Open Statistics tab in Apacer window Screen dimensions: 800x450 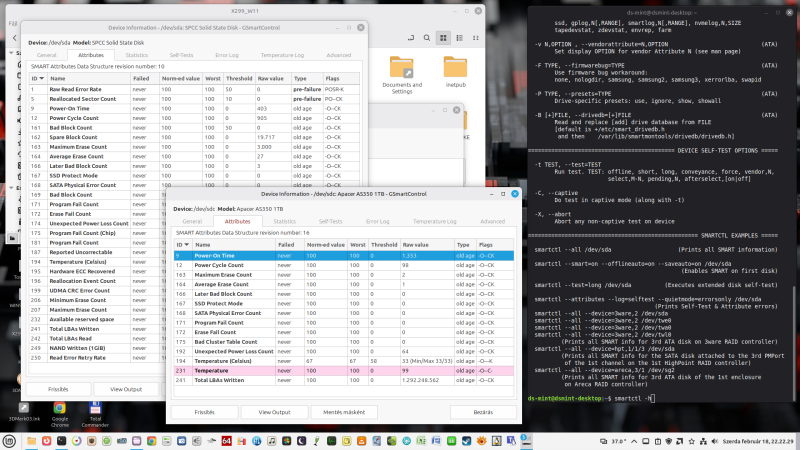tap(284, 221)
